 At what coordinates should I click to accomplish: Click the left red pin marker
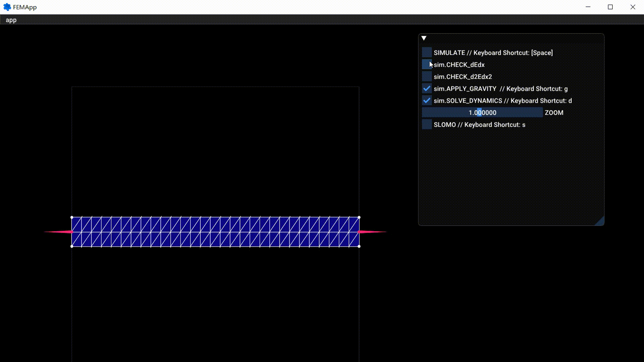[x=62, y=232]
